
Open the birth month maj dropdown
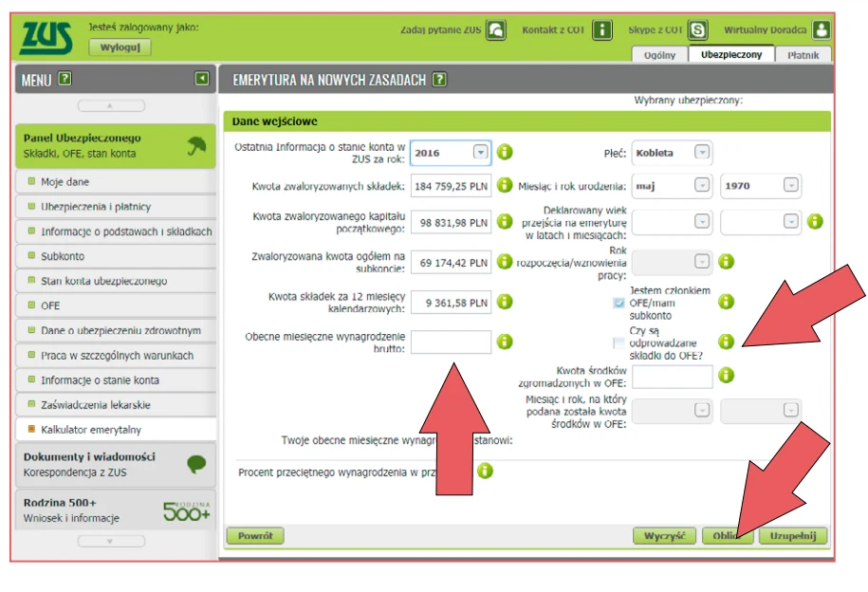click(x=702, y=186)
